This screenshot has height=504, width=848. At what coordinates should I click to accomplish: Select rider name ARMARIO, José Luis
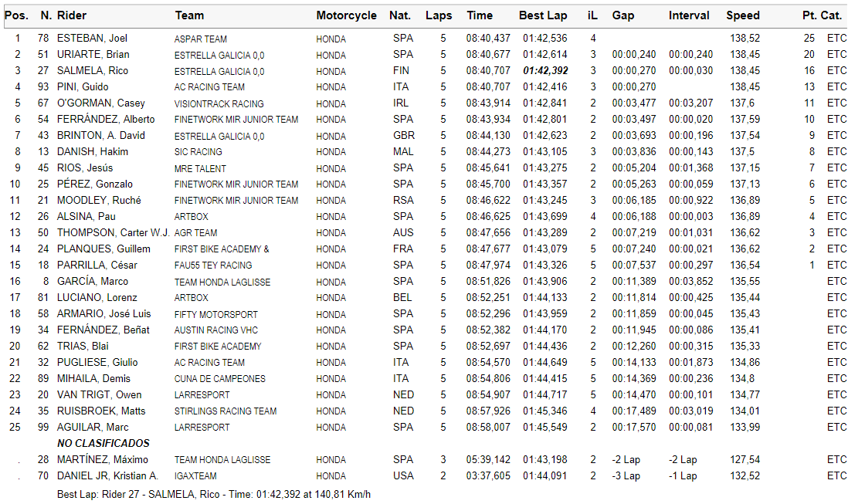(104, 314)
